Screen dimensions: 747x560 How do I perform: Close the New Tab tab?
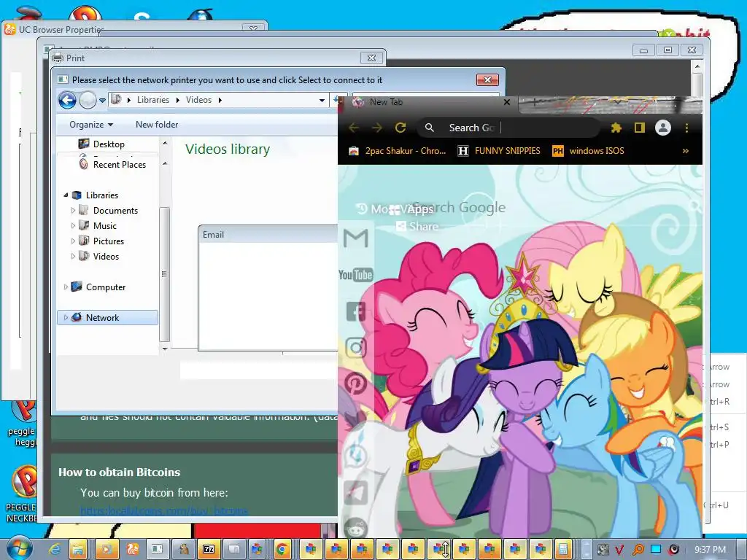507,102
